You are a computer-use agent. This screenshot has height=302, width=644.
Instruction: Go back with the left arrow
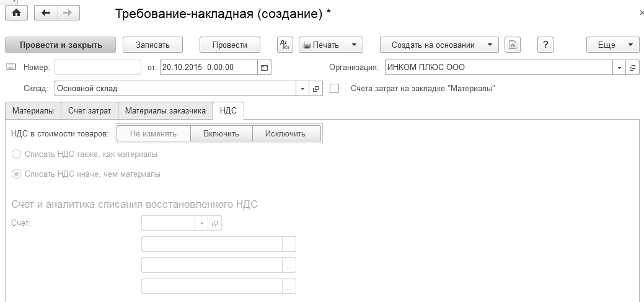(x=45, y=13)
